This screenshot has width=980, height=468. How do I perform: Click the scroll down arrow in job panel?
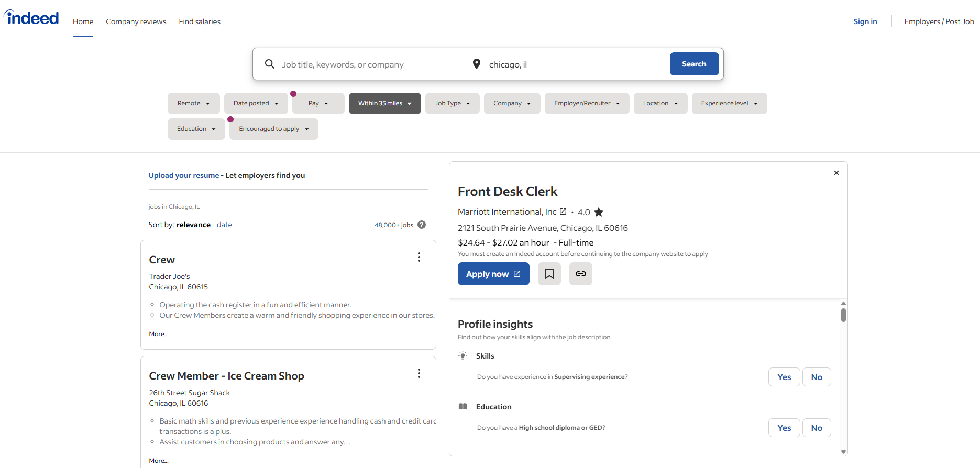tap(843, 452)
